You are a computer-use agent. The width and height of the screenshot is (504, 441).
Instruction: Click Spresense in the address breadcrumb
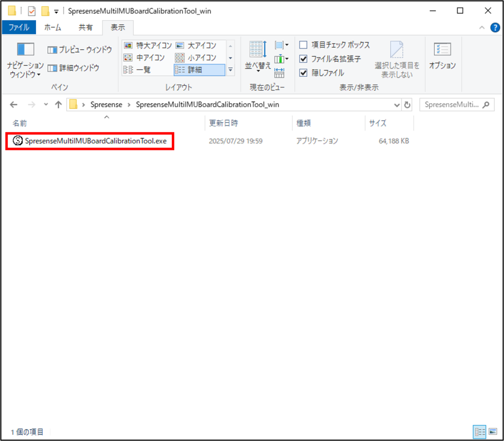click(106, 105)
